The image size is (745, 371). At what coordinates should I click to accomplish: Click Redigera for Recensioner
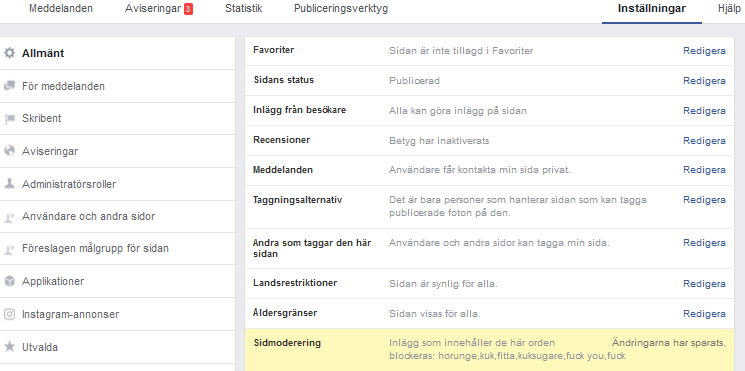click(704, 141)
